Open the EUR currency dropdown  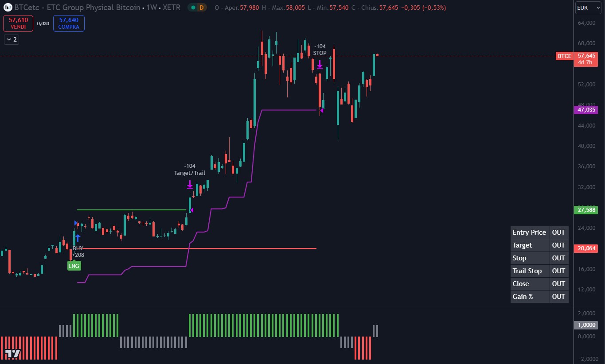click(x=588, y=8)
